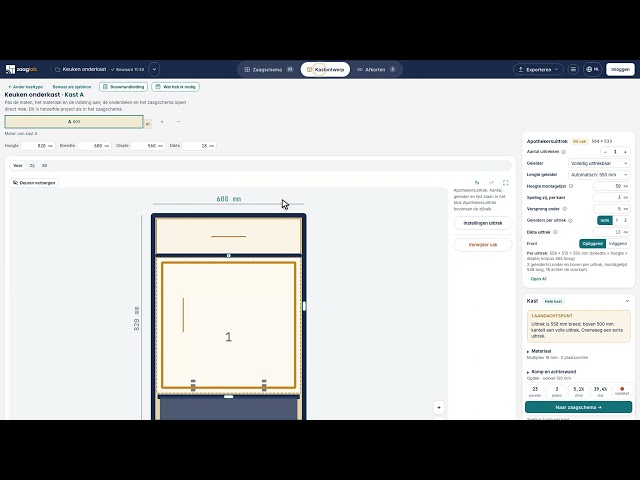Click the Hoogte montagelijst value field

(611, 186)
